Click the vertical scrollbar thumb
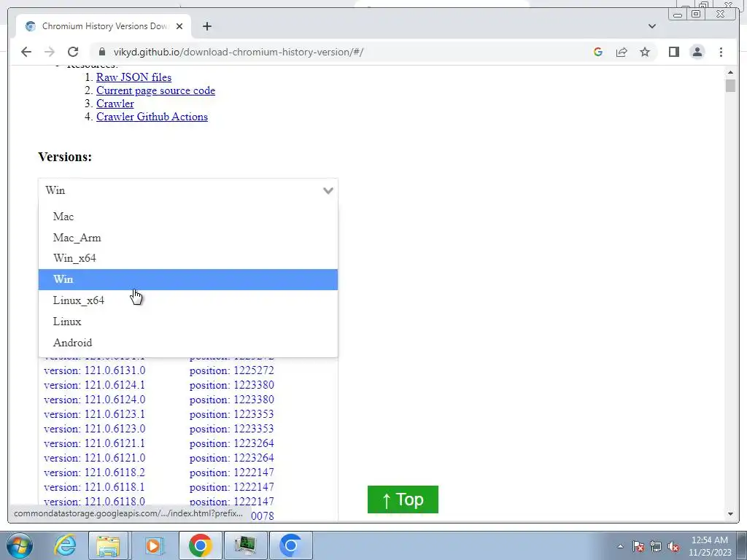 (730, 86)
